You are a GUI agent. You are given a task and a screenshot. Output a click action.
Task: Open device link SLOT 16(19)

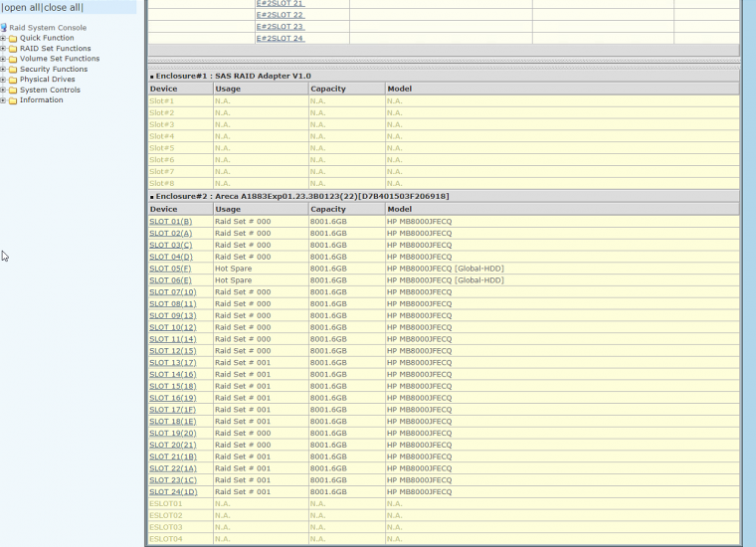173,398
